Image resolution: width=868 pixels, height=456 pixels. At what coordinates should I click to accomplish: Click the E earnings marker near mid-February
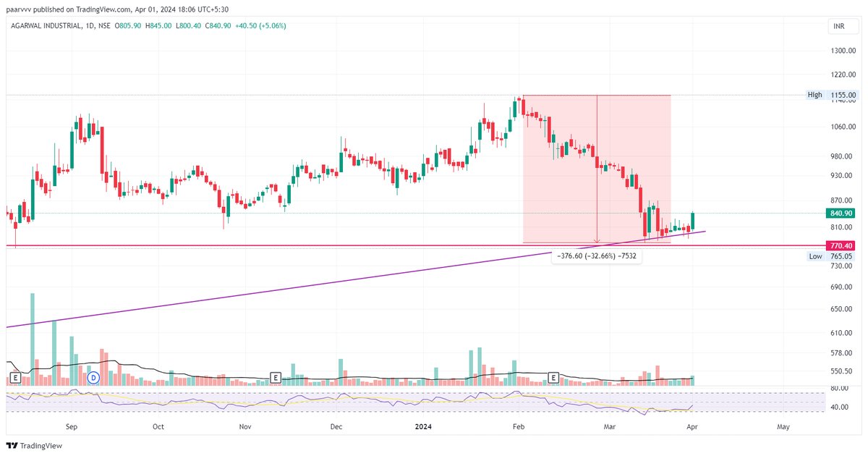click(x=553, y=377)
